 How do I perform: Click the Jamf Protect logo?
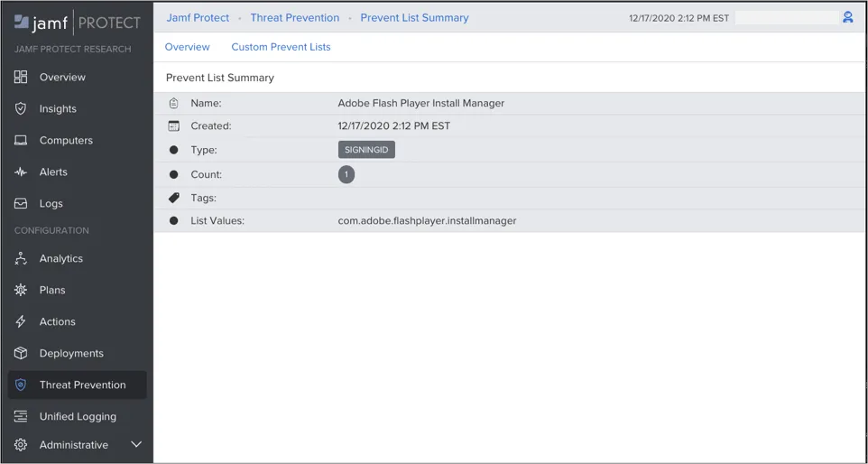77,21
